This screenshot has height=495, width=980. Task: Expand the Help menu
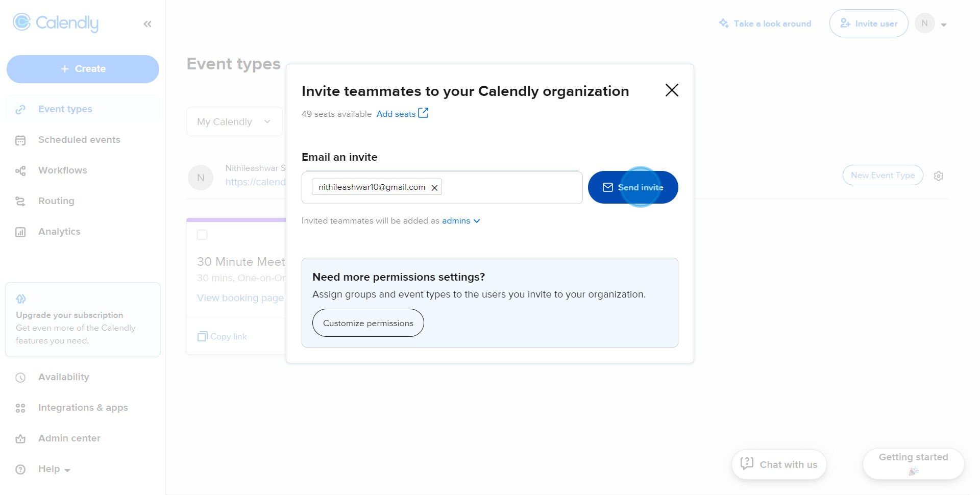tap(54, 469)
